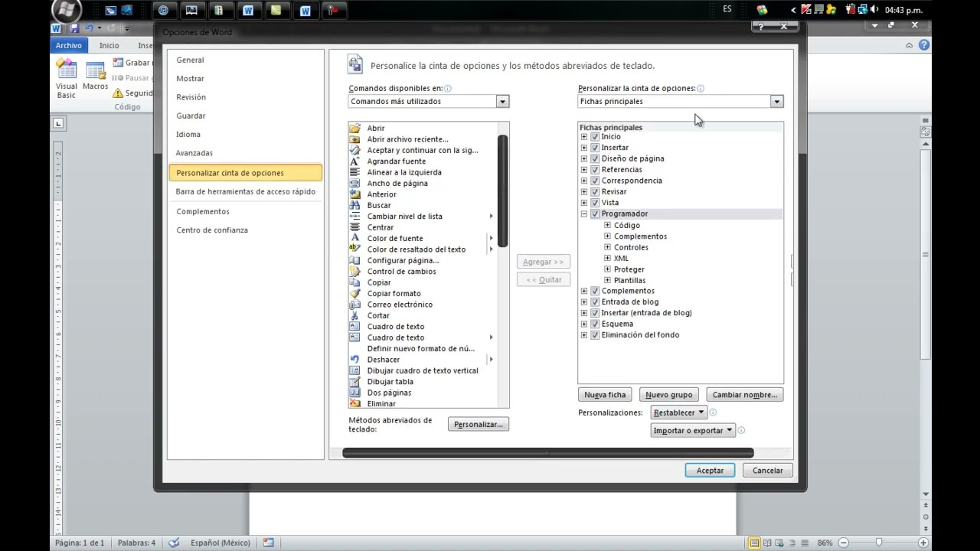This screenshot has width=980, height=551.
Task: Expand the XML group node
Action: (607, 258)
